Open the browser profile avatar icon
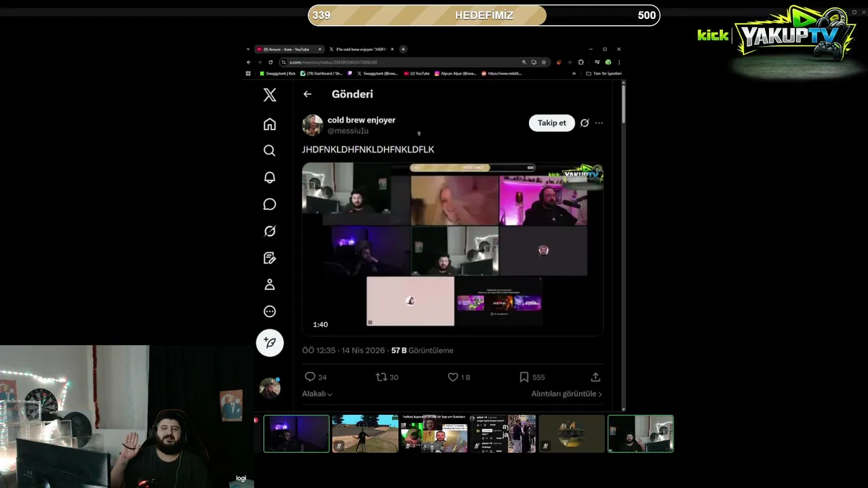Viewport: 868px width, 488px height. coord(608,62)
